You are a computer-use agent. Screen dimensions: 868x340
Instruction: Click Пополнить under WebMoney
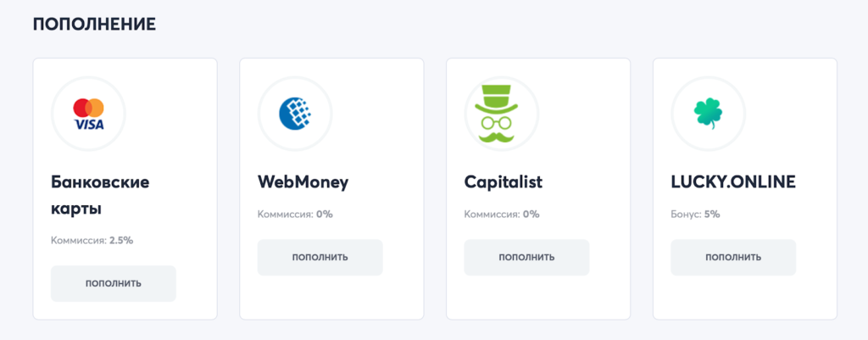coord(320,258)
